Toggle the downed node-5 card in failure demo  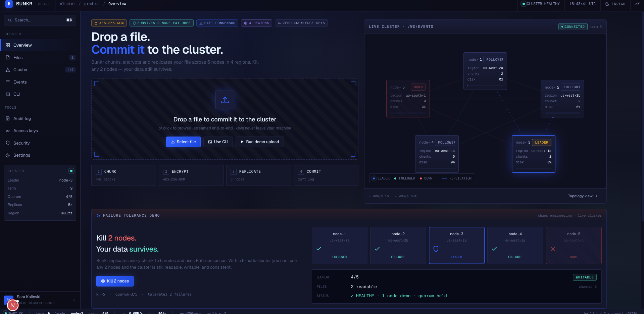click(574, 246)
